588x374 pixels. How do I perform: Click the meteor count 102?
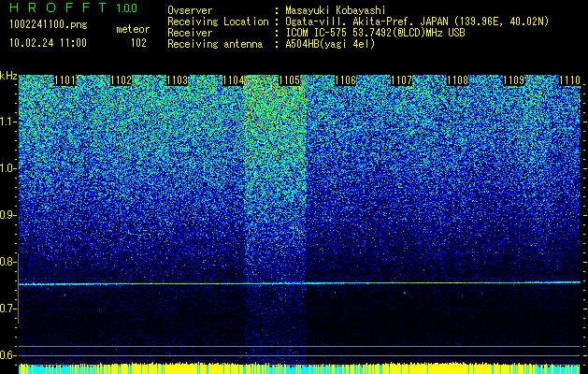[138, 43]
